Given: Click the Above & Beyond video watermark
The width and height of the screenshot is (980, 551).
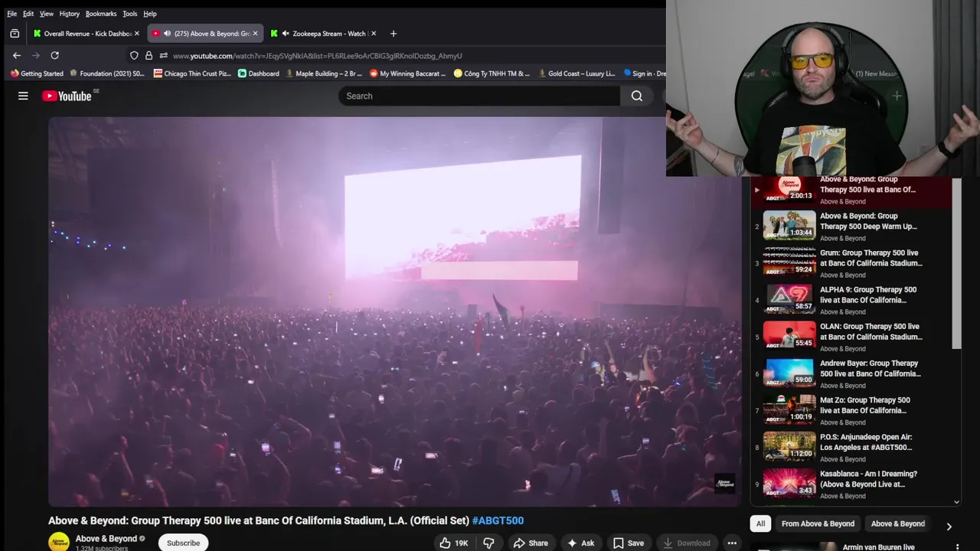Looking at the screenshot, I should click(724, 483).
